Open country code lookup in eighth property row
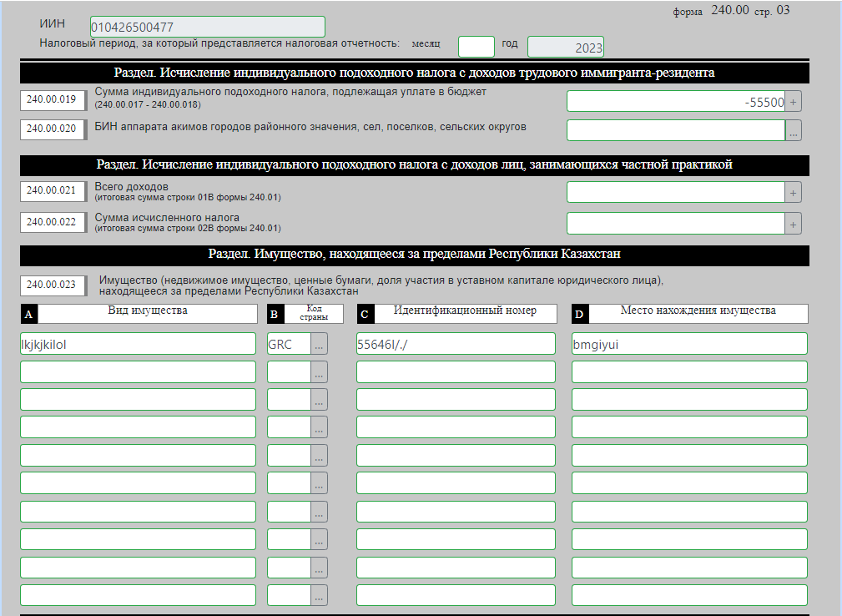The height and width of the screenshot is (616, 842). pyautogui.click(x=319, y=540)
